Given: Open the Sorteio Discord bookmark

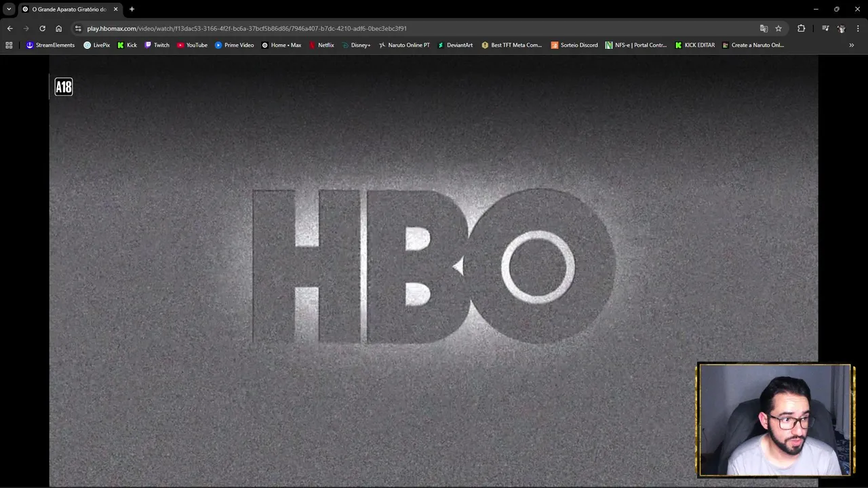Looking at the screenshot, I should (574, 45).
